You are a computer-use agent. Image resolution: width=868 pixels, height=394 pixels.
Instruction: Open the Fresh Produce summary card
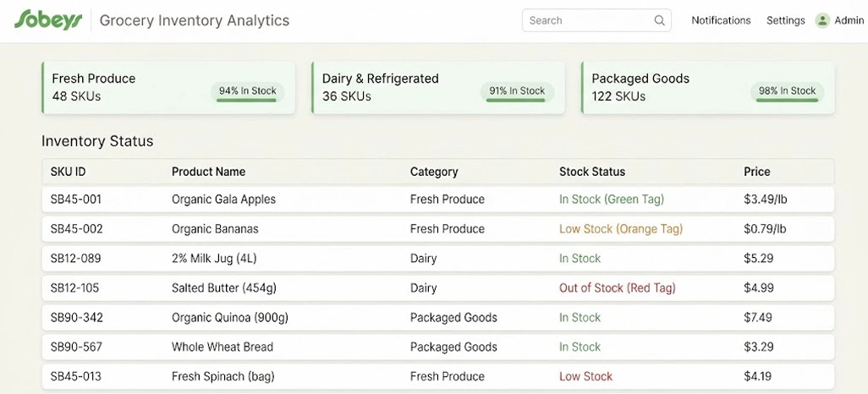pyautogui.click(x=168, y=87)
